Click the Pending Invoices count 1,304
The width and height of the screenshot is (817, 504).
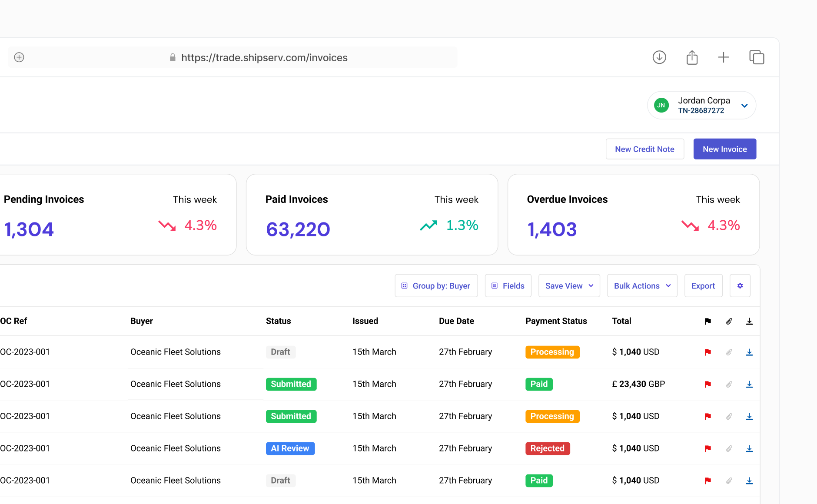pos(29,229)
